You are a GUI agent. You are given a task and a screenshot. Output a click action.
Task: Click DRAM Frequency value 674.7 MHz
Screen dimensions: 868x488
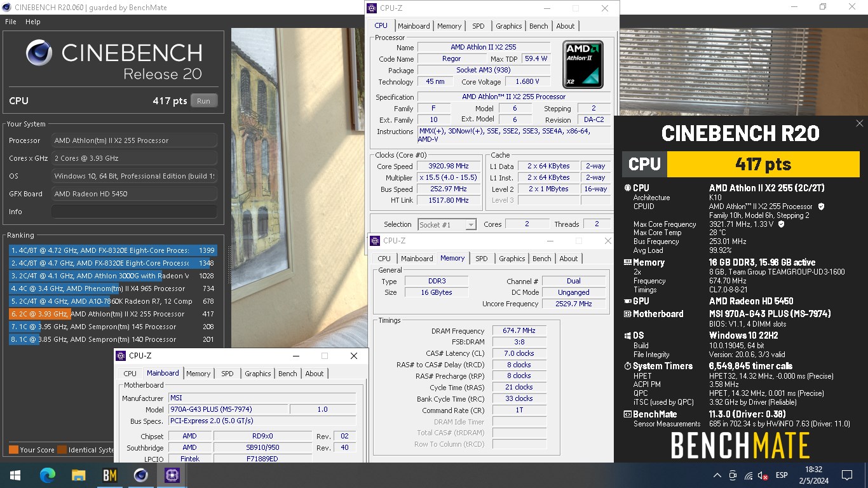tap(519, 330)
